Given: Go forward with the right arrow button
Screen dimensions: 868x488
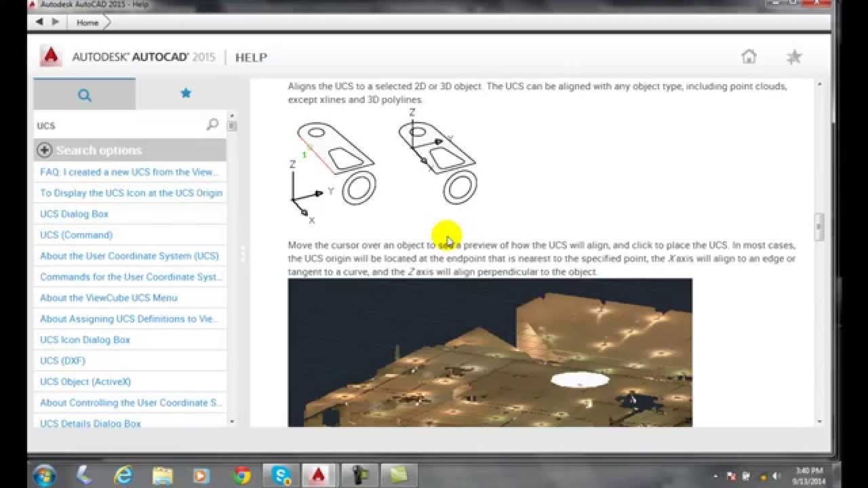Looking at the screenshot, I should [56, 22].
